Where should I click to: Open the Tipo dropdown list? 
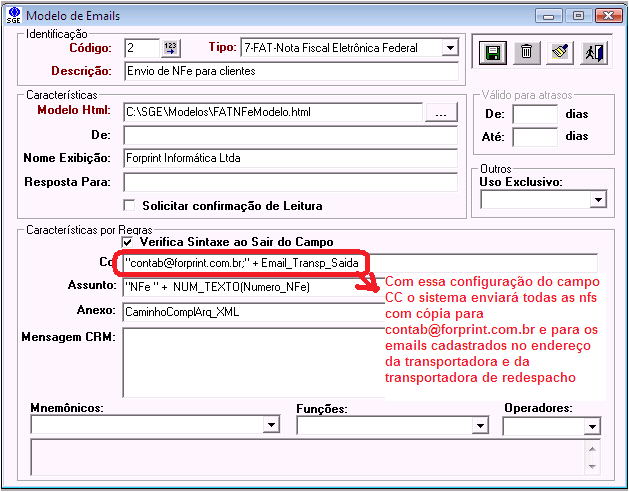pos(449,48)
